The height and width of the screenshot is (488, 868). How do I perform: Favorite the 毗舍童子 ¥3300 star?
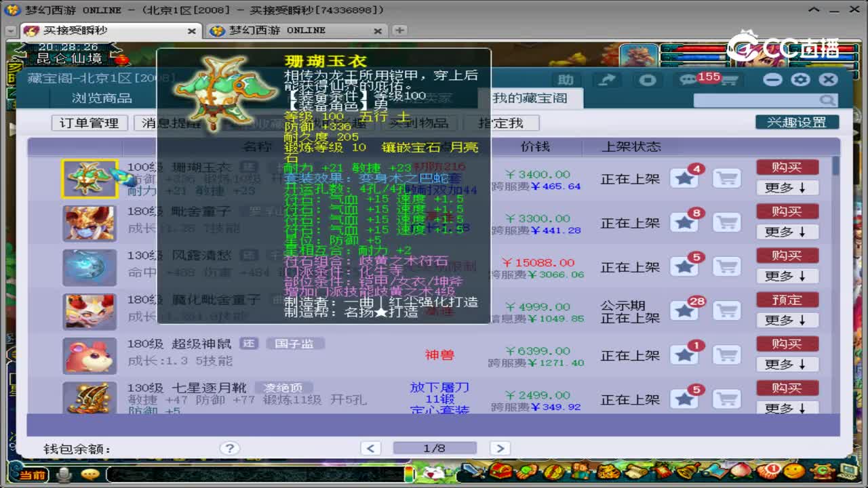685,222
